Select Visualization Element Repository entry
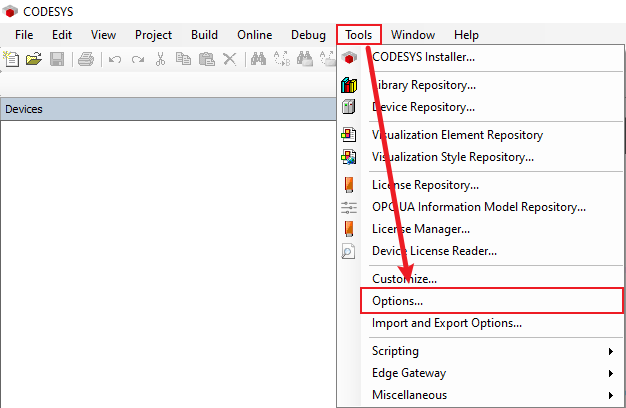The height and width of the screenshot is (408, 626). (480, 135)
